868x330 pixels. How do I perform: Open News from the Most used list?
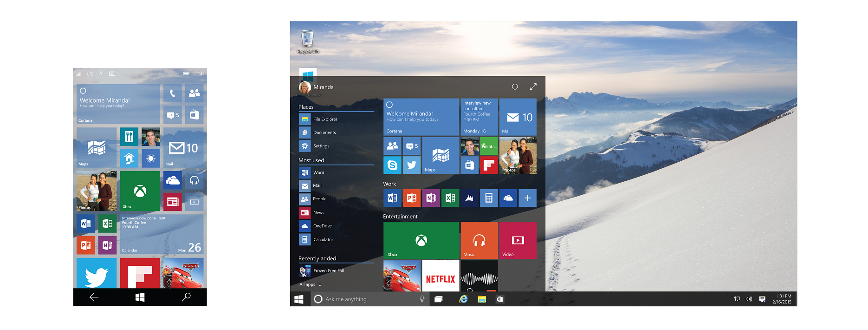coord(312,212)
